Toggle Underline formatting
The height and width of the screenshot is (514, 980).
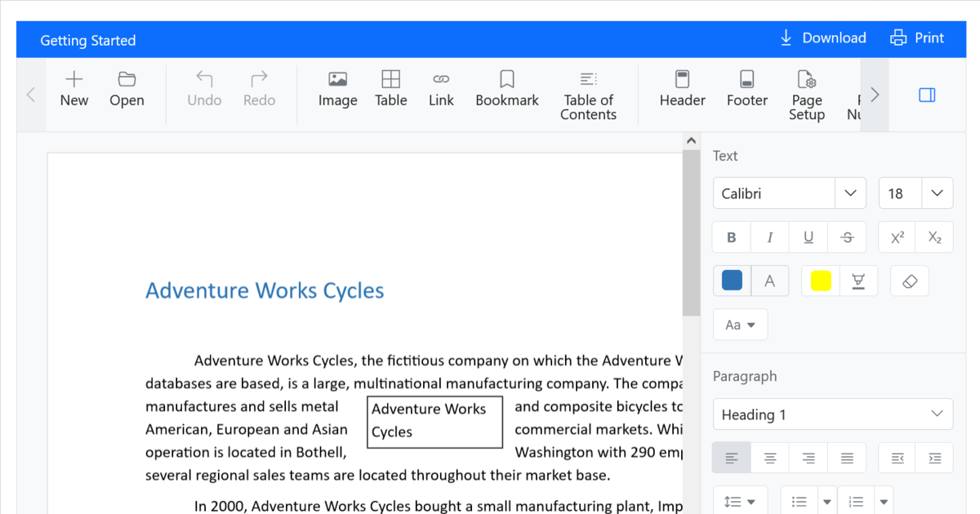808,237
